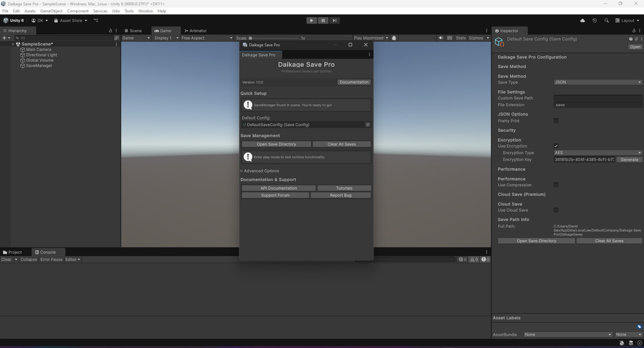644x348 pixels.
Task: Open the Console panel options menu
Action: tap(487, 252)
